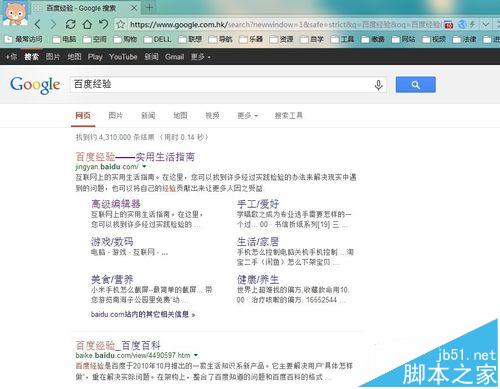Expand arrow next to jingyan.baidu.com

144,166
